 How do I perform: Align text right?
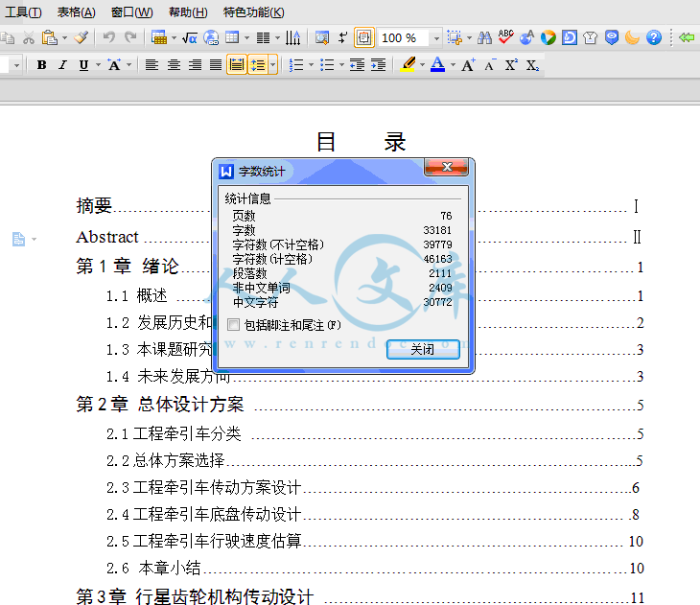tap(195, 65)
